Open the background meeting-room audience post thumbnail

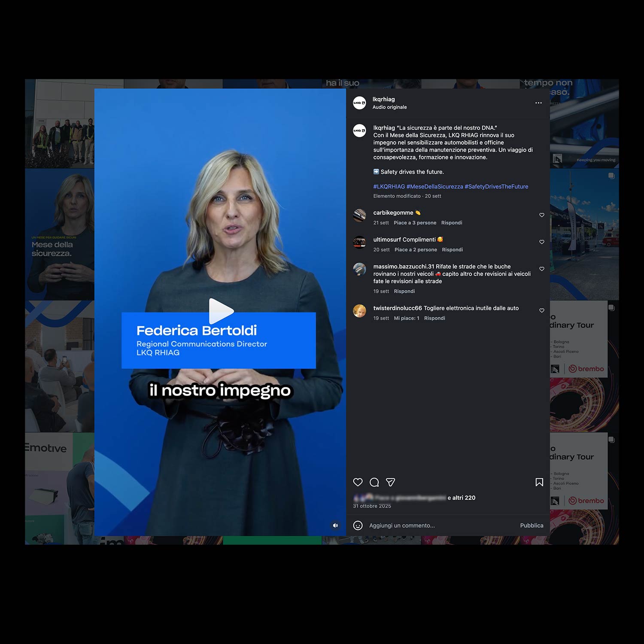click(60, 367)
